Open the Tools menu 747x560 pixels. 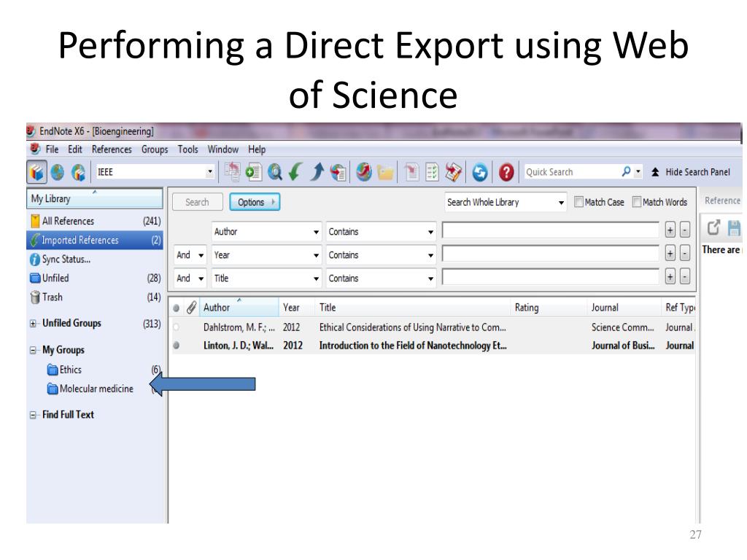click(187, 149)
